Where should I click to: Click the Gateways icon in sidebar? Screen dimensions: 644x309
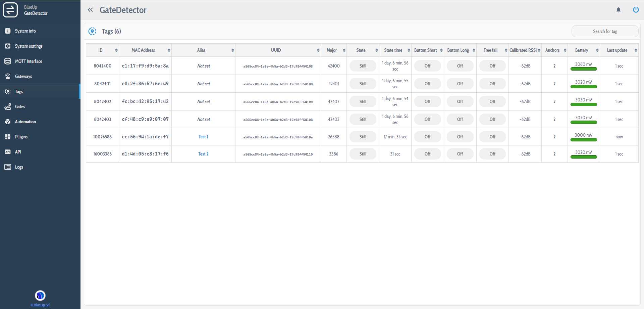click(8, 76)
